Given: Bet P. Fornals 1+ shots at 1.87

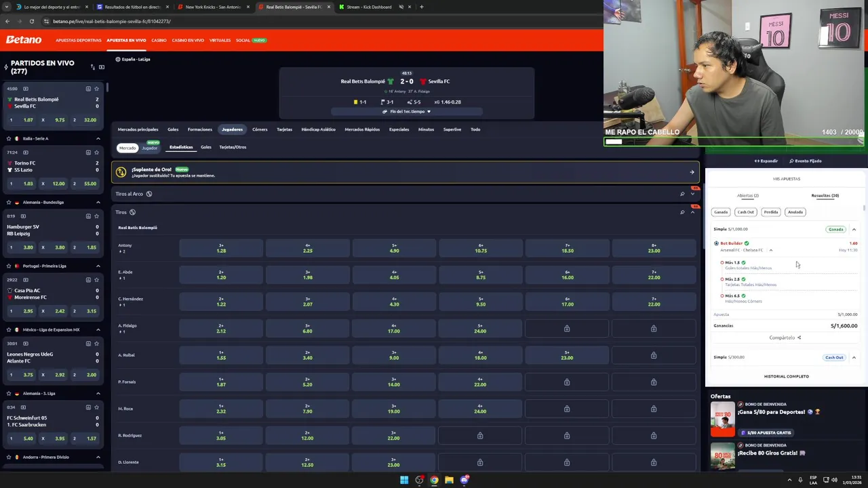Looking at the screenshot, I should [221, 382].
